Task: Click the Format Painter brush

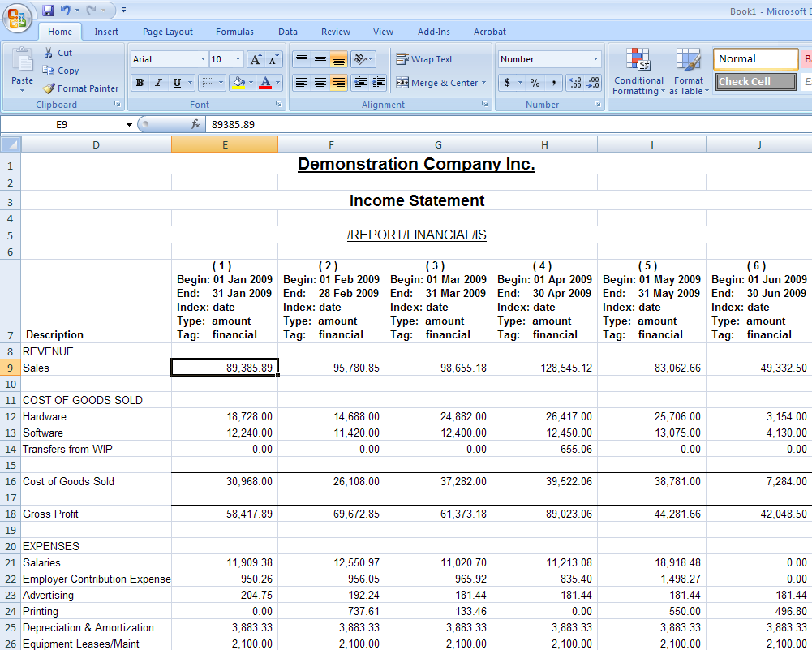Action: (x=80, y=88)
